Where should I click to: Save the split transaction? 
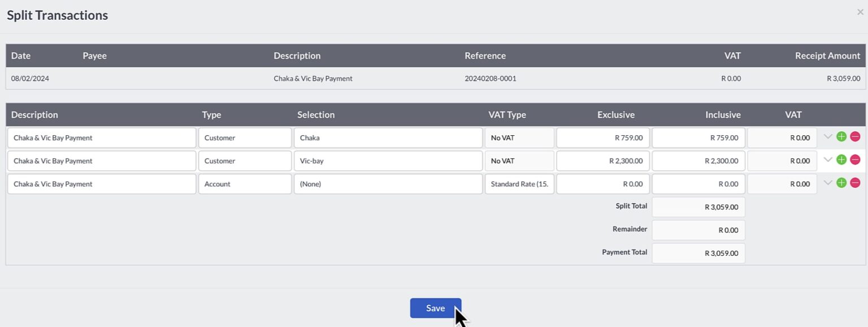click(435, 308)
